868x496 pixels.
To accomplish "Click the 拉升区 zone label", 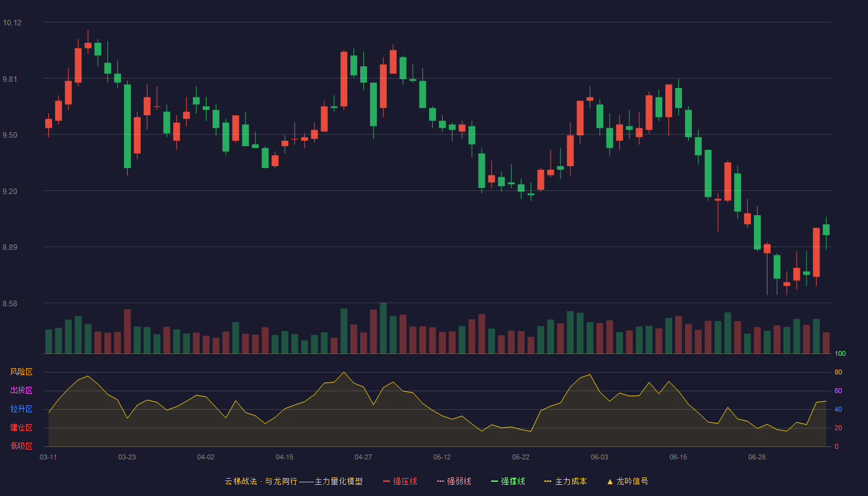I will pos(21,409).
